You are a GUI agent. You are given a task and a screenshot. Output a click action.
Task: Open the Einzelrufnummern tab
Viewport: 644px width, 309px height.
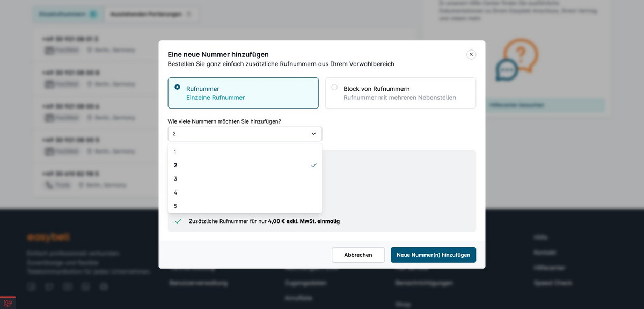(67, 14)
